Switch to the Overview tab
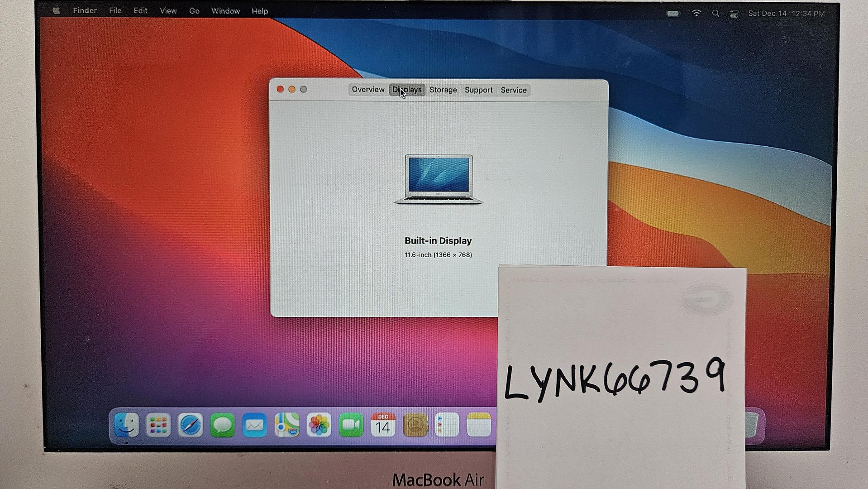The width and height of the screenshot is (868, 489). [368, 90]
